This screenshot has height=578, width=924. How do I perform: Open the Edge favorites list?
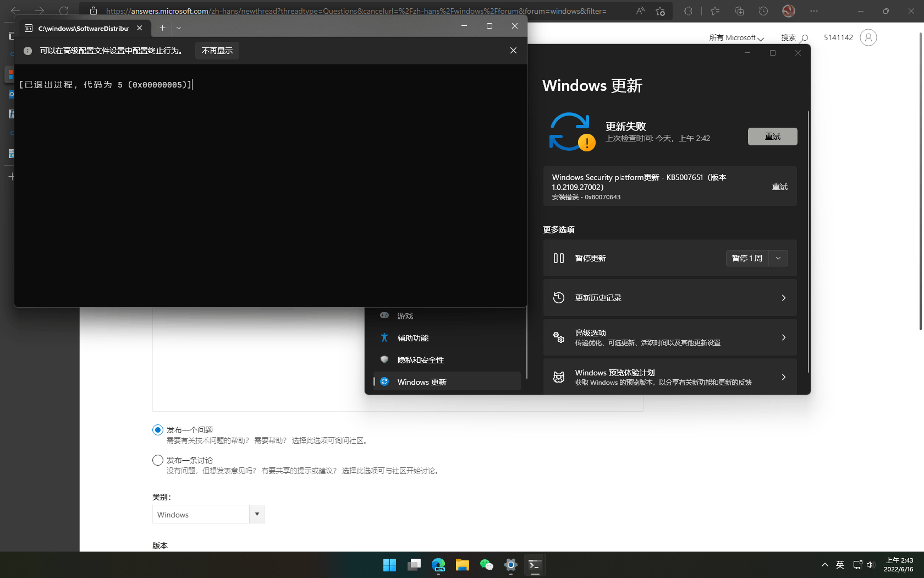pyautogui.click(x=715, y=11)
